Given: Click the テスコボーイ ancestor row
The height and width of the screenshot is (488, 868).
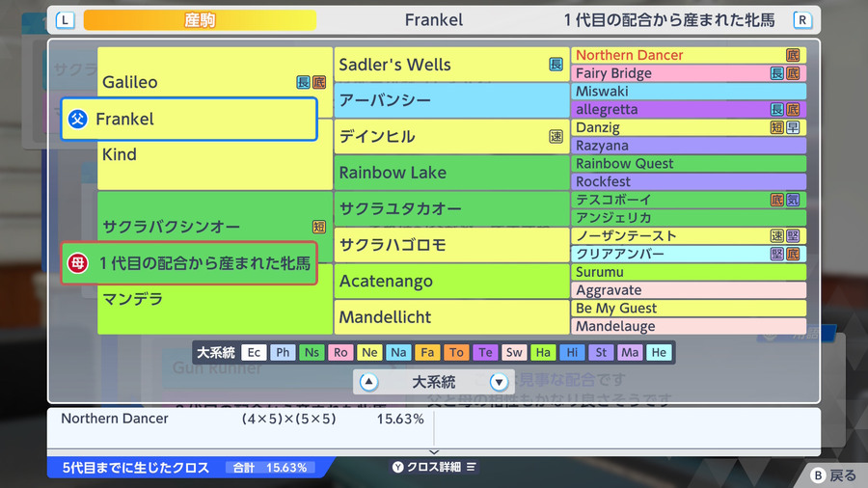Looking at the screenshot, I should coord(689,200).
